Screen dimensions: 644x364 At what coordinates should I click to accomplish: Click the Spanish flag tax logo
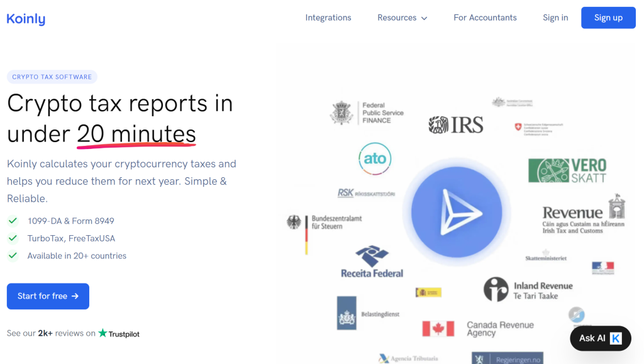point(428,292)
